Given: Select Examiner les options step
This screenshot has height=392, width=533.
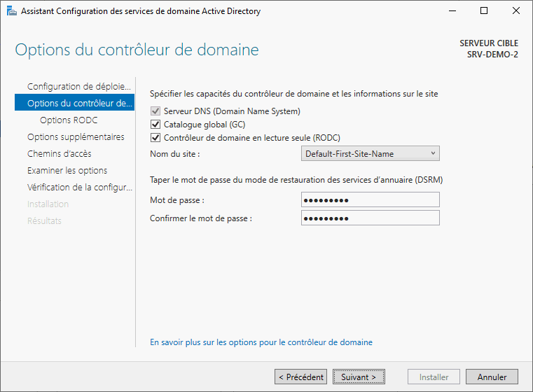Looking at the screenshot, I should point(67,171).
